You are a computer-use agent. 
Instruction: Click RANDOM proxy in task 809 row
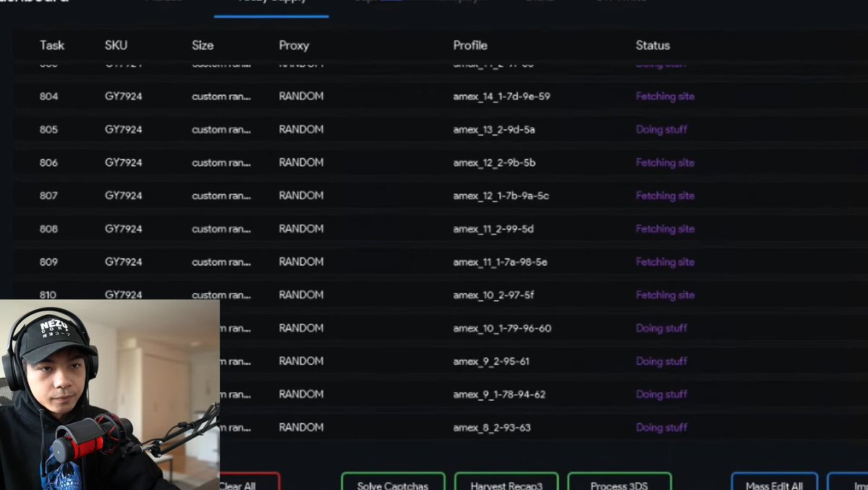point(301,262)
